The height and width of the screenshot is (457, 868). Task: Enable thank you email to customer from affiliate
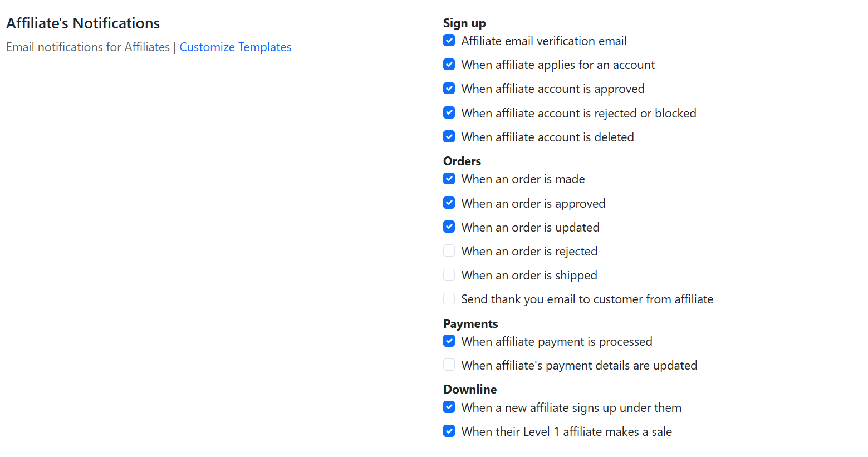[x=449, y=299]
